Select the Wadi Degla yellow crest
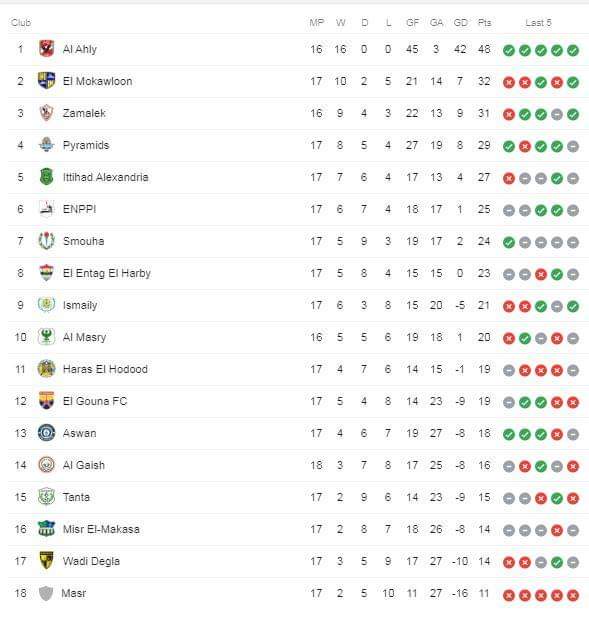 pyautogui.click(x=46, y=561)
